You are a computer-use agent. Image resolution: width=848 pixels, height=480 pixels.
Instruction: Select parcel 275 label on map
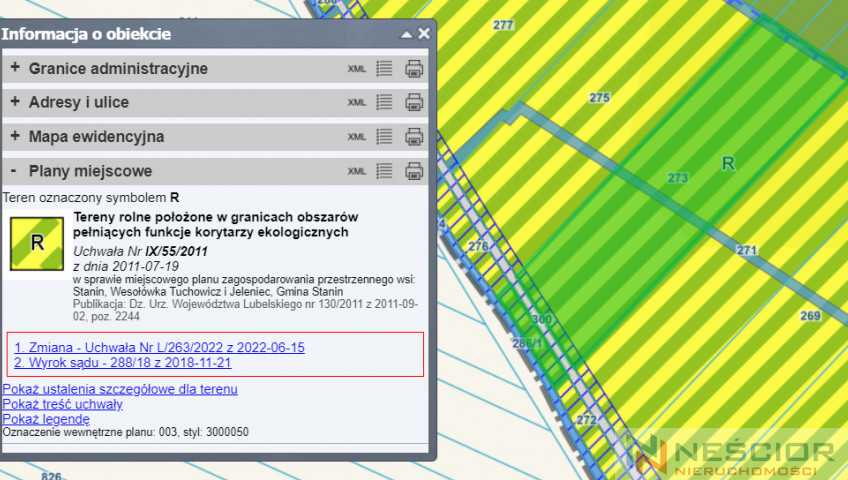(599, 98)
